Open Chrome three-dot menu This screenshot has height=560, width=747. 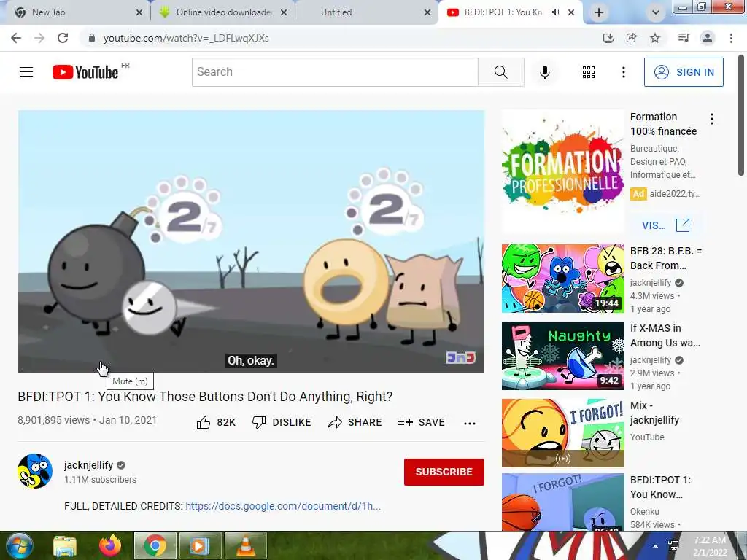click(x=731, y=38)
